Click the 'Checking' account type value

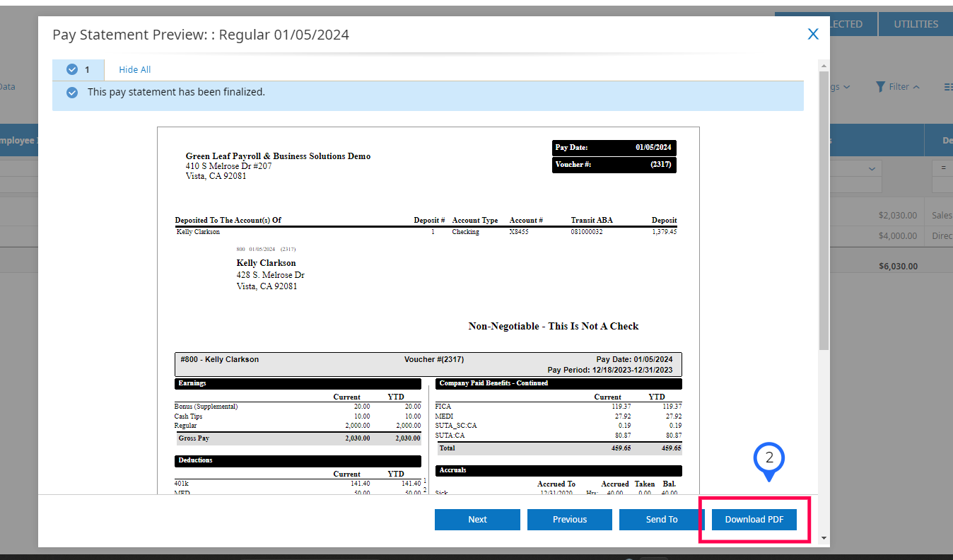point(465,231)
